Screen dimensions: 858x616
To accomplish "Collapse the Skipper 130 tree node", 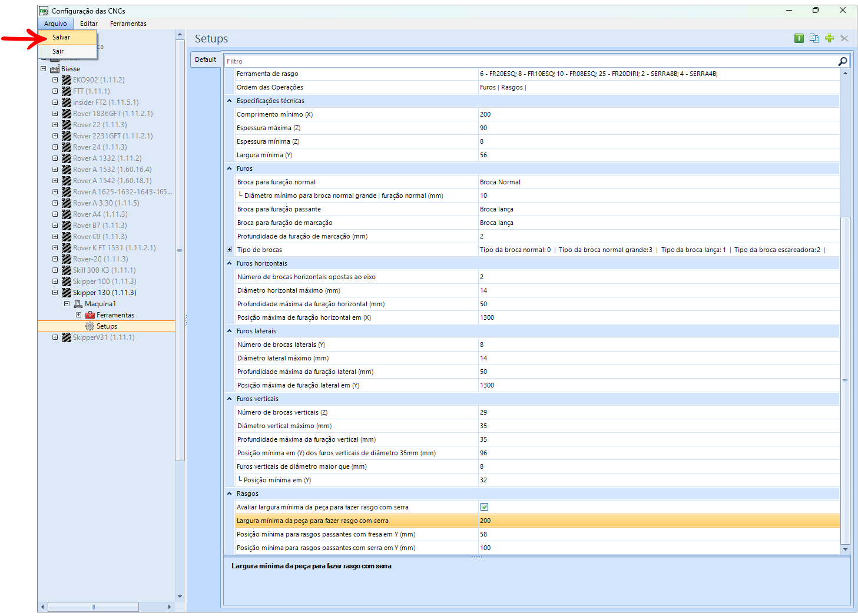I will point(55,293).
